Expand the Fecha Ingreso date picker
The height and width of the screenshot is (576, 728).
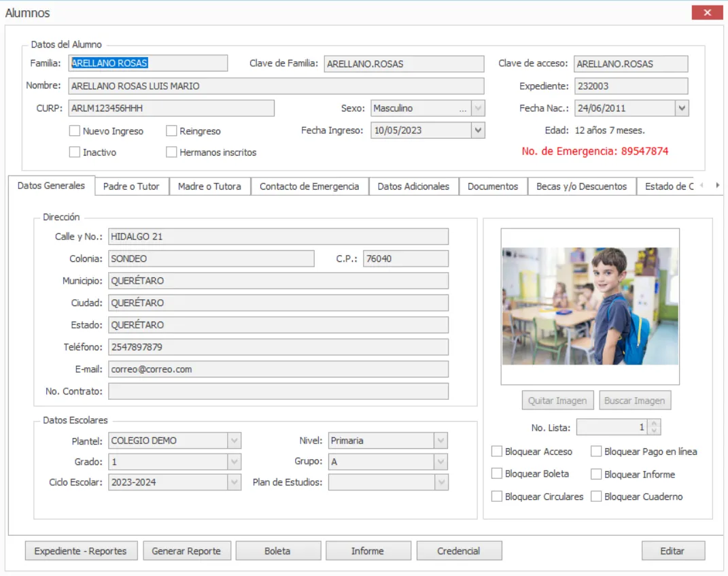pyautogui.click(x=478, y=130)
